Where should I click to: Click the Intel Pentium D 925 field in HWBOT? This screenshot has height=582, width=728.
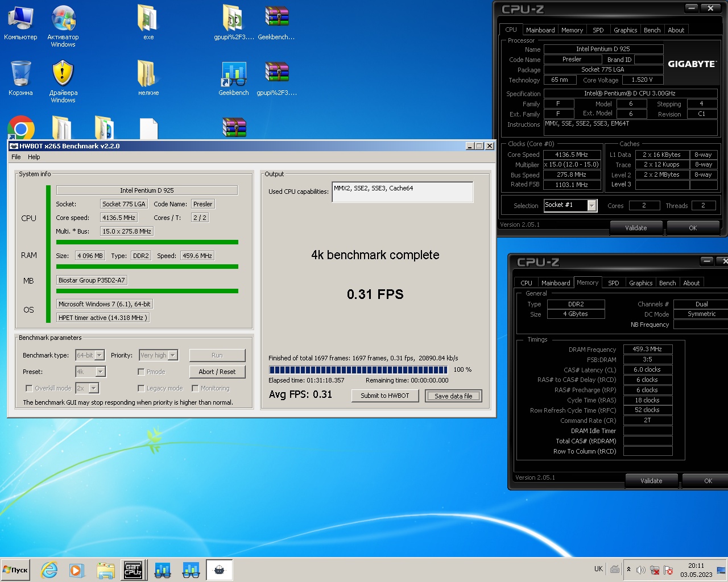(x=147, y=190)
